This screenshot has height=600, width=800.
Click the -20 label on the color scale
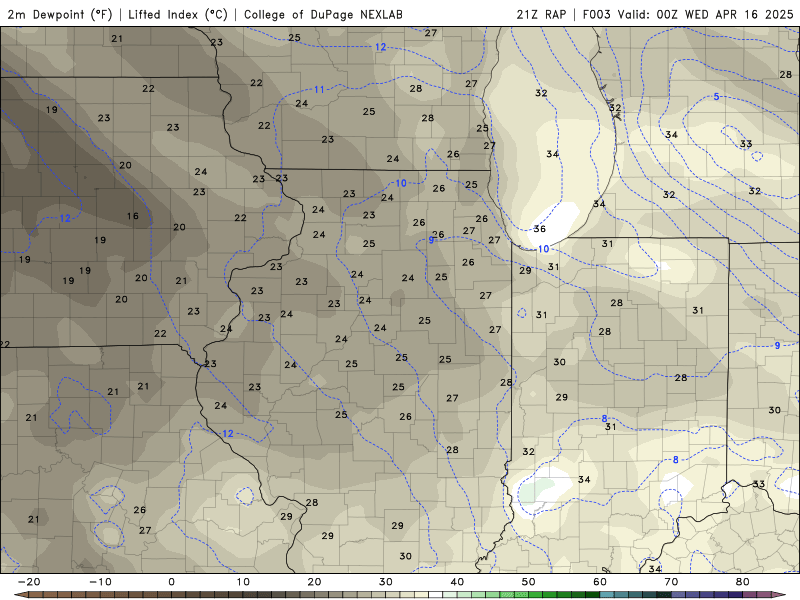click(x=29, y=582)
